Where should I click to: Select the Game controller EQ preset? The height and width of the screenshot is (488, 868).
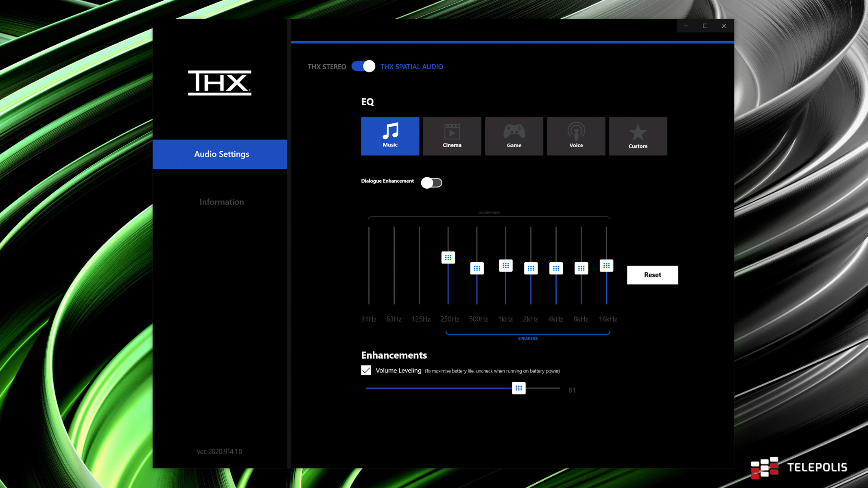point(514,136)
